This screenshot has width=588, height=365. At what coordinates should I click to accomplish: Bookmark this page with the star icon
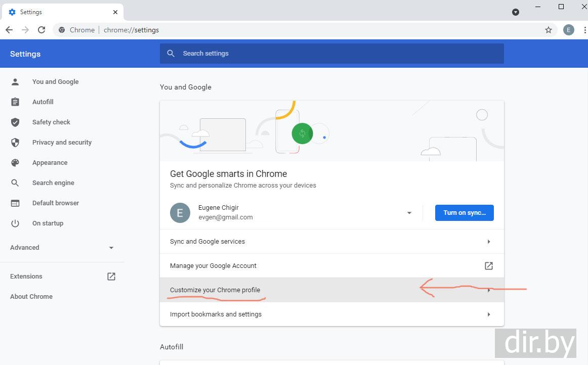(x=549, y=30)
